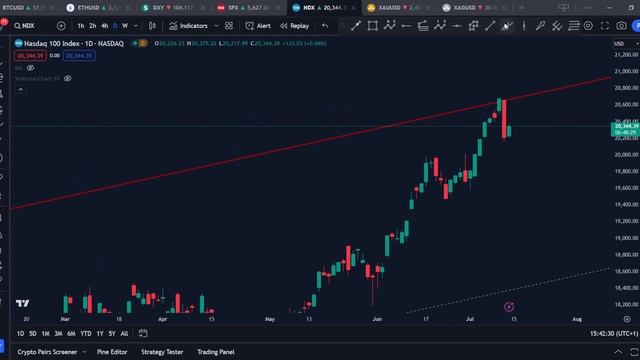The width and height of the screenshot is (640, 360).
Task: Select the 1h timeframe
Action: click(x=81, y=26)
